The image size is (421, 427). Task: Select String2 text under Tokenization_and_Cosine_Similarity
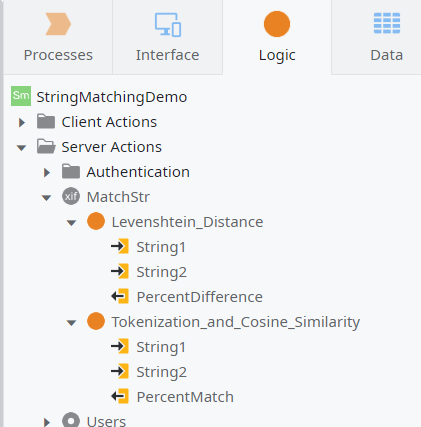pos(162,372)
